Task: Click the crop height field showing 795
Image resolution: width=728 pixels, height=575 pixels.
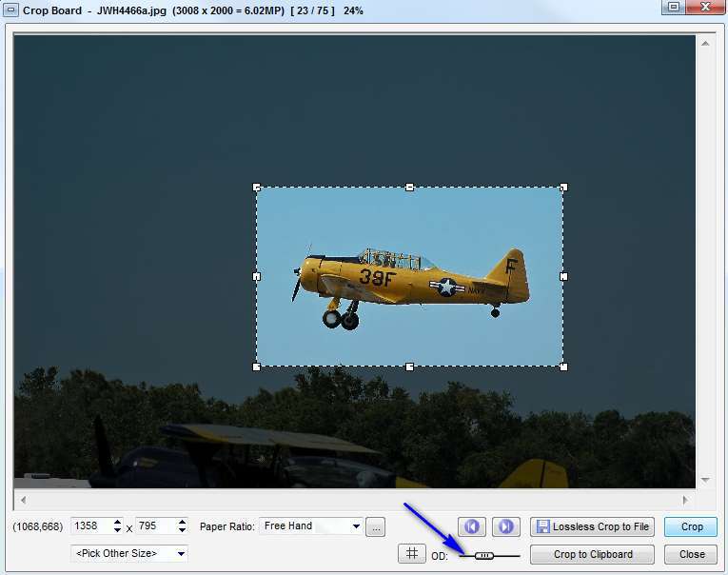Action: point(156,526)
